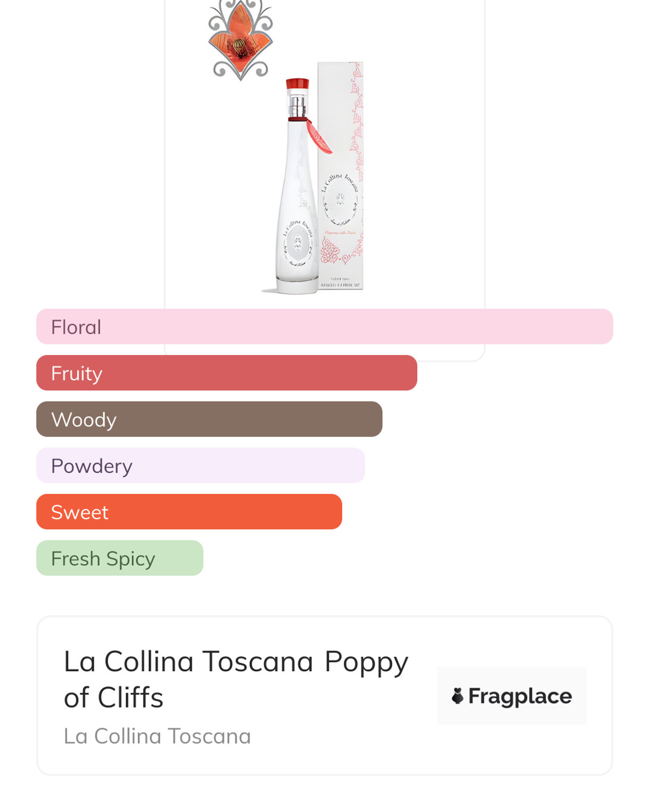Click the Fragplace wordmark text

click(520, 696)
